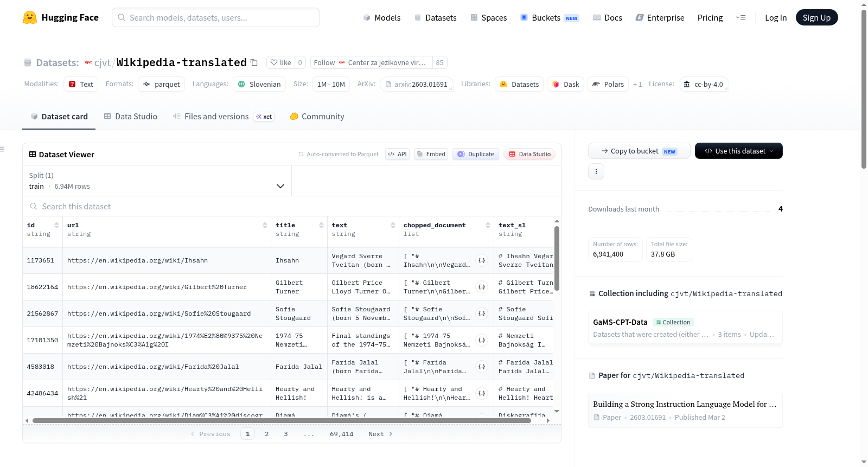
Task: Click Copy to bucket button
Action: tap(639, 151)
